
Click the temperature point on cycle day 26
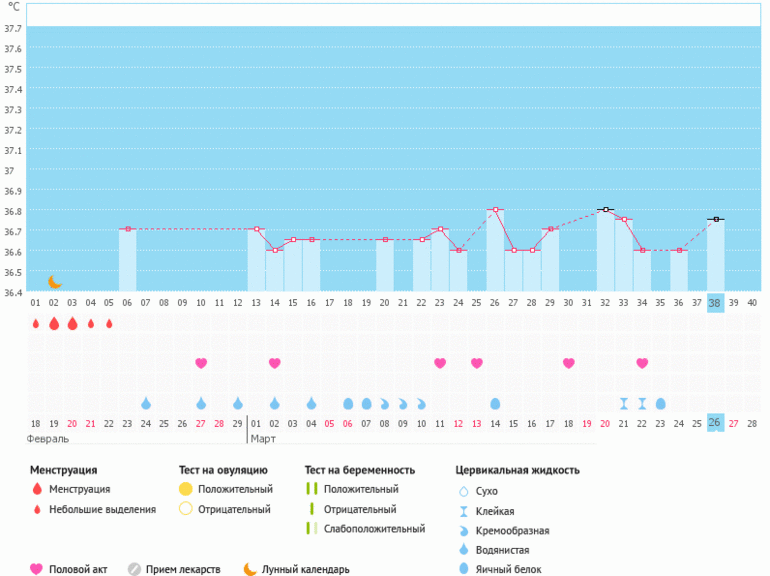[495, 210]
